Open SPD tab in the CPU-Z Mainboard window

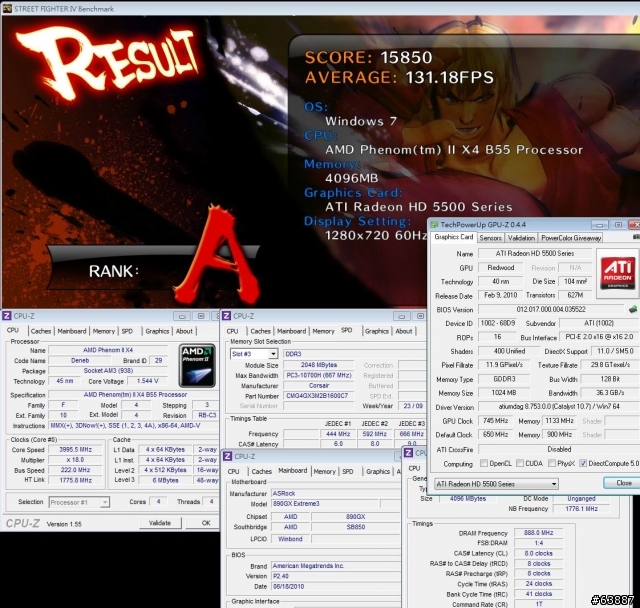pos(348,471)
